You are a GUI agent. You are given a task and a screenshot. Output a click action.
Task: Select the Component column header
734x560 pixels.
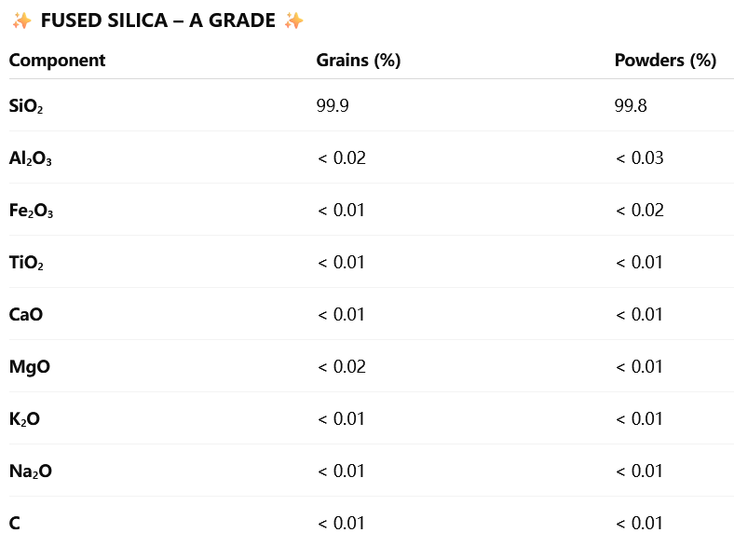click(x=57, y=61)
